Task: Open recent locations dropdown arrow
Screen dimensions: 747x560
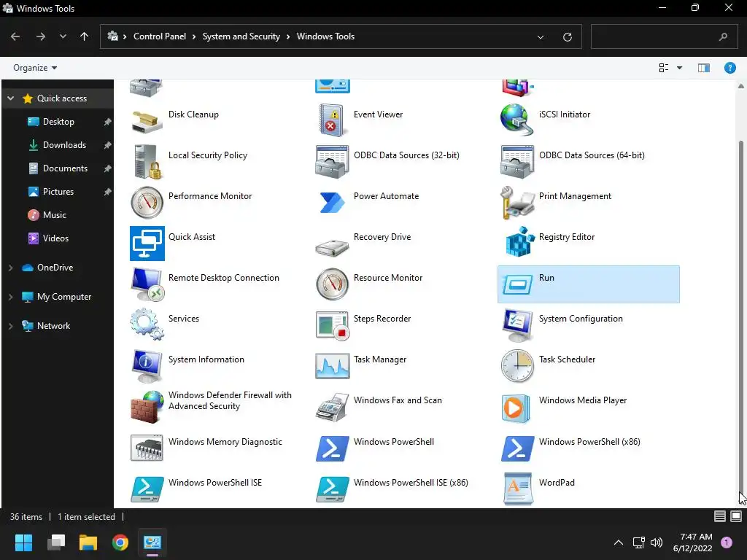Action: tap(63, 36)
